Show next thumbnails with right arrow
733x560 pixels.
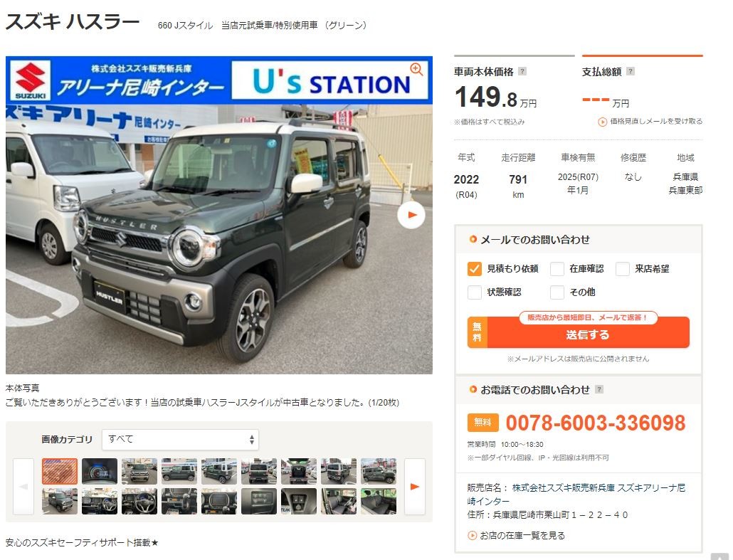(415, 487)
